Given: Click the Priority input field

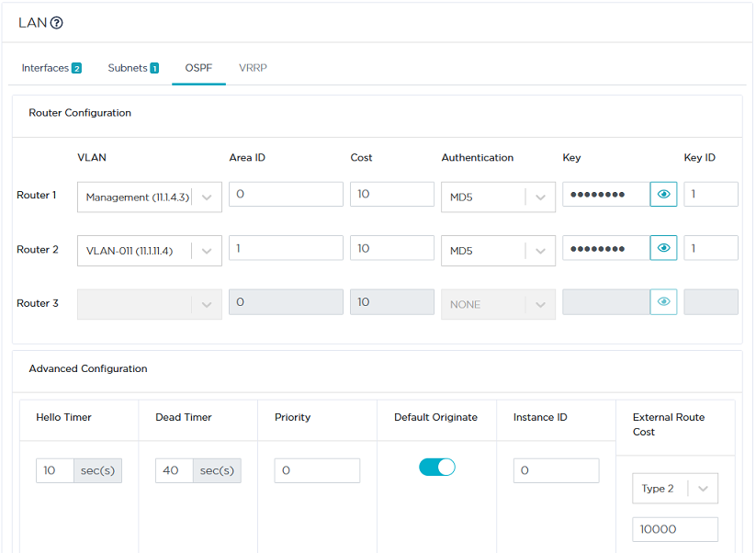Looking at the screenshot, I should [x=316, y=469].
